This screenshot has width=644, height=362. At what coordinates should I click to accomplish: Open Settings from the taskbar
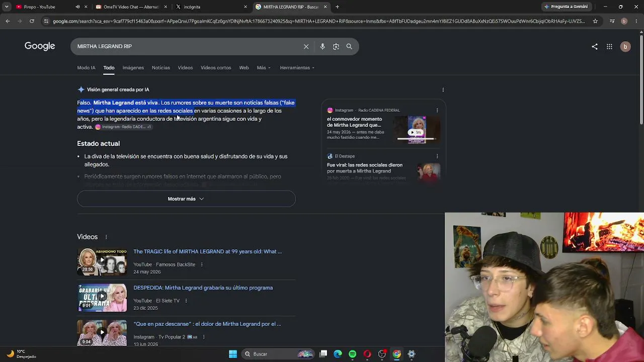click(412, 354)
